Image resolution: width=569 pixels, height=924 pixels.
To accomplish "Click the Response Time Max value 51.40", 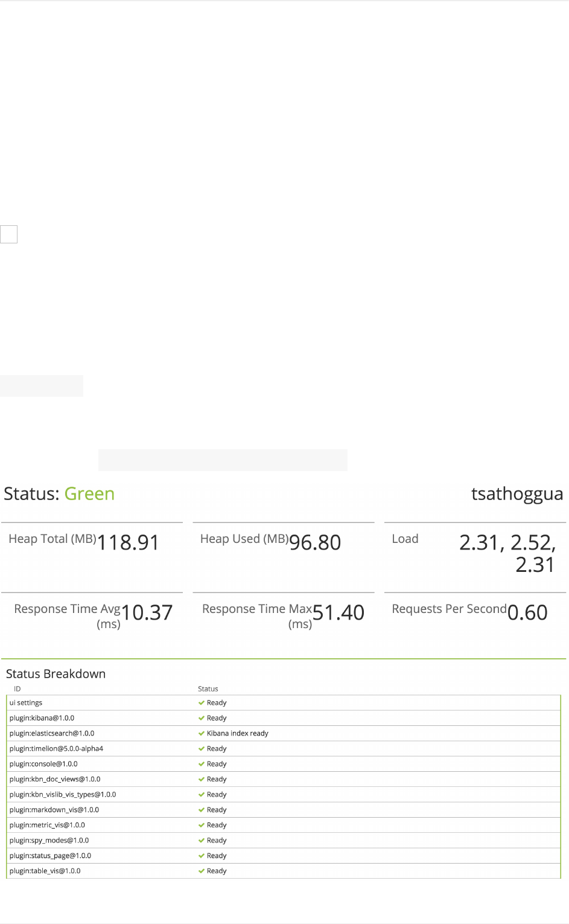I will pos(339,613).
